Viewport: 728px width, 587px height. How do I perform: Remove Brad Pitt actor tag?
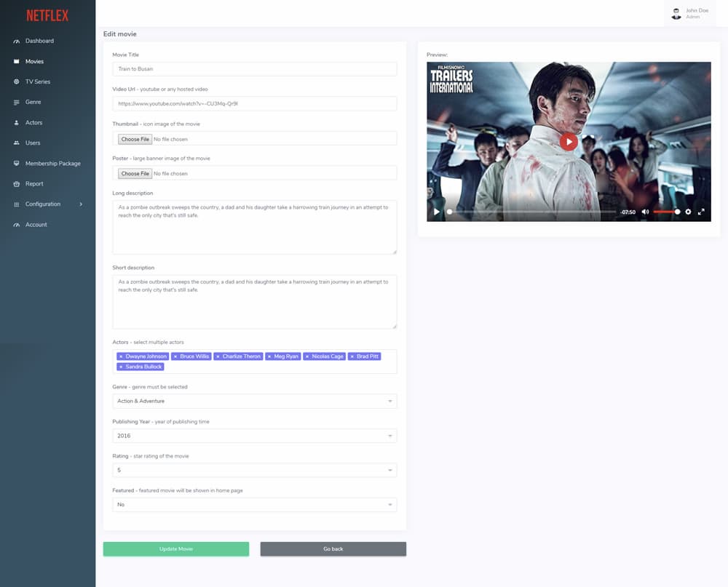point(352,356)
